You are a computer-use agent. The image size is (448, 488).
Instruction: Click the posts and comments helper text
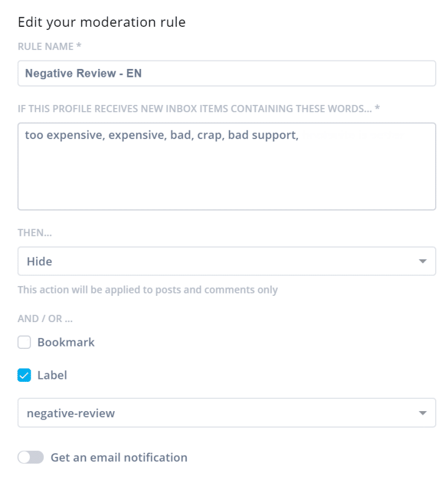(x=148, y=290)
